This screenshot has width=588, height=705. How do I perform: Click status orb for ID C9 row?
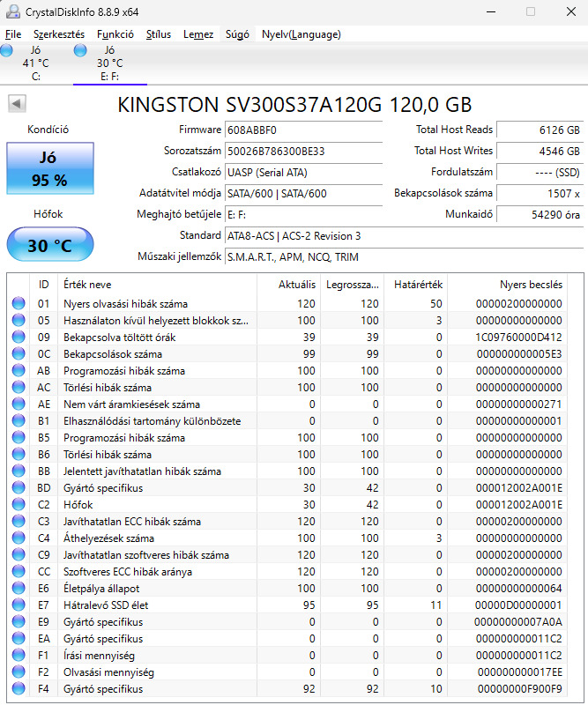19,555
